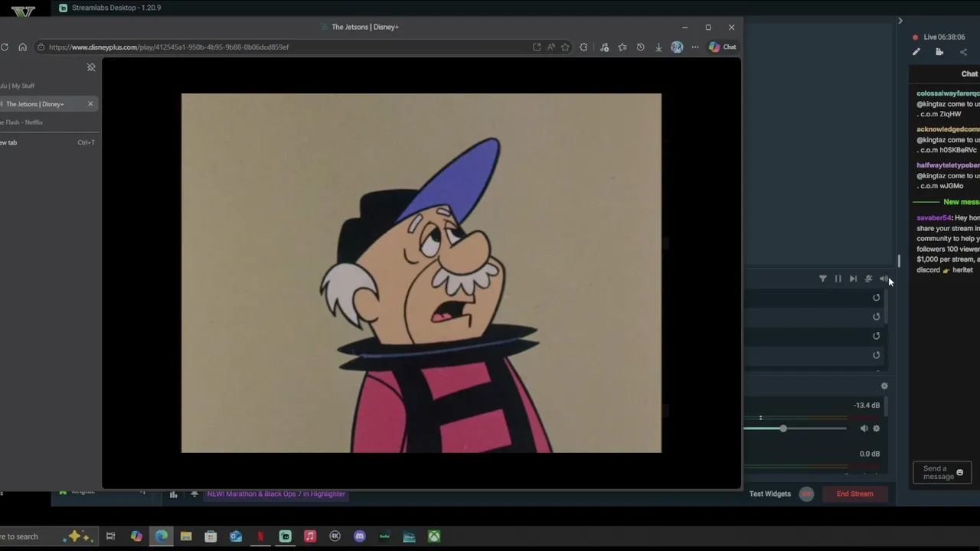Open Edge media music control icon
Screen dimensions: 980x551
tap(604, 47)
